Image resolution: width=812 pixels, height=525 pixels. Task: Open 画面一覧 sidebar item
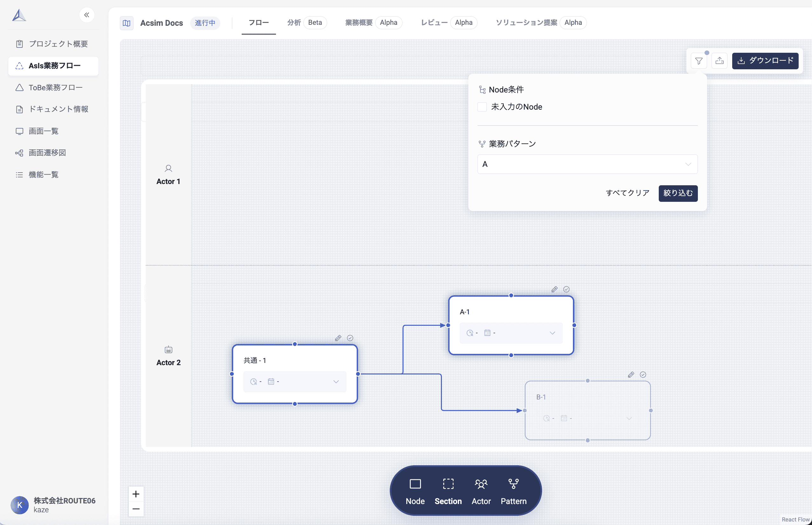(53, 131)
